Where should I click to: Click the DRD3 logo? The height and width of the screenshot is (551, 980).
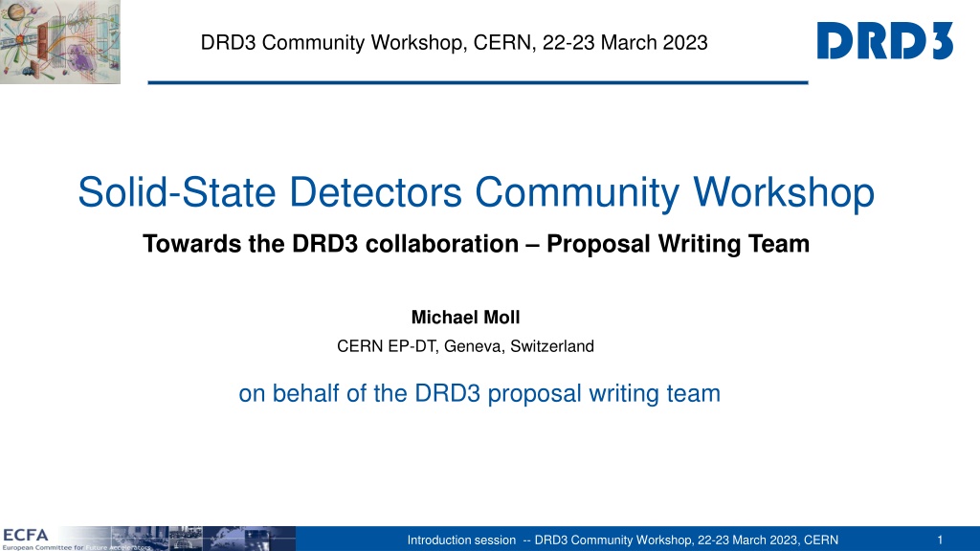pyautogui.click(x=885, y=40)
